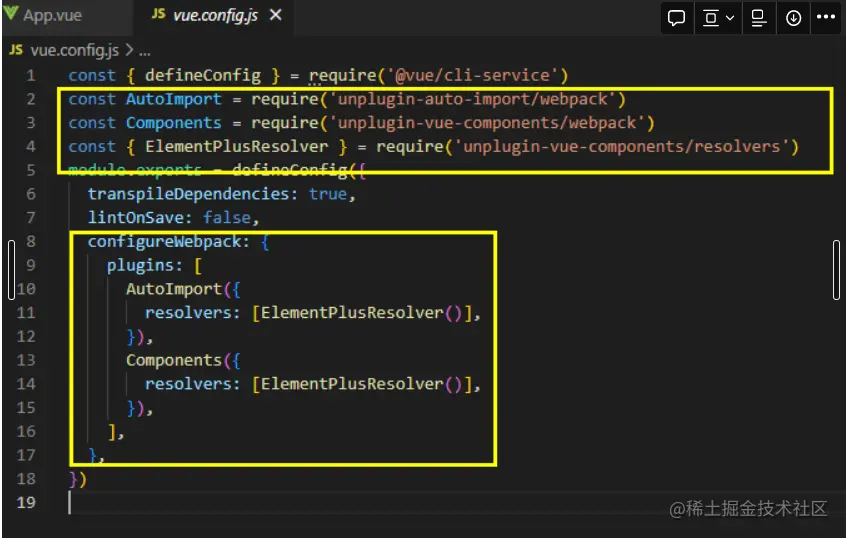This screenshot has height=538, width=847.
Task: Click the circled download arrow icon
Action: coord(793,18)
